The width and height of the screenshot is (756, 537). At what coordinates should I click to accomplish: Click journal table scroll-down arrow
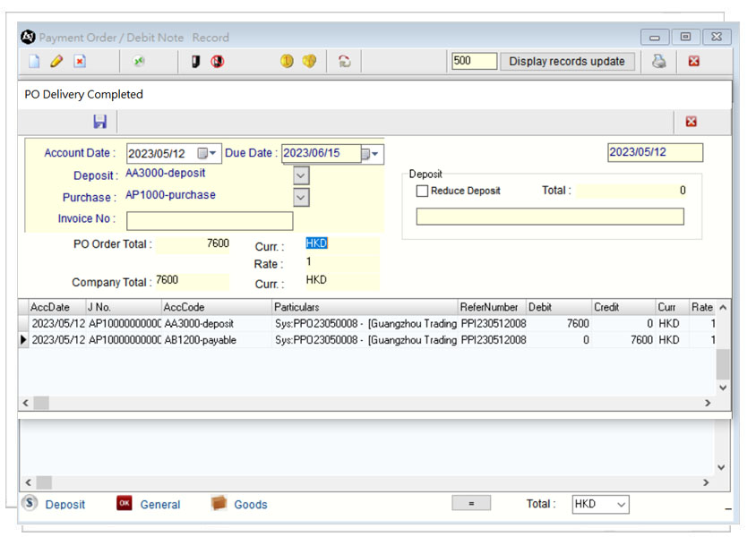coord(723,388)
